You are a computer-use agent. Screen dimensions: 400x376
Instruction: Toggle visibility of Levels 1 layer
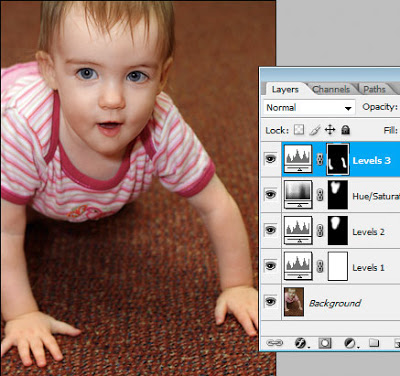(x=271, y=266)
